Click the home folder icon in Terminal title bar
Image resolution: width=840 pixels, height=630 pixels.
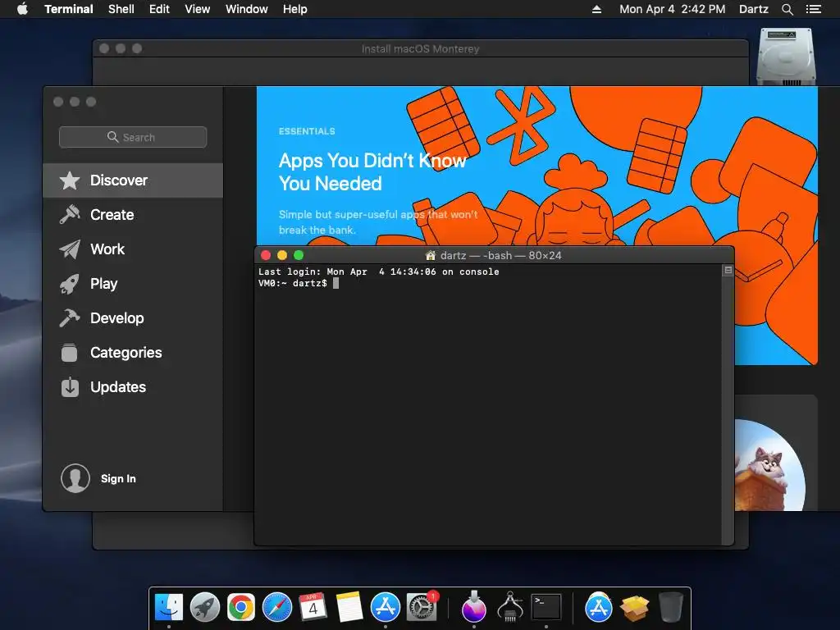point(430,256)
